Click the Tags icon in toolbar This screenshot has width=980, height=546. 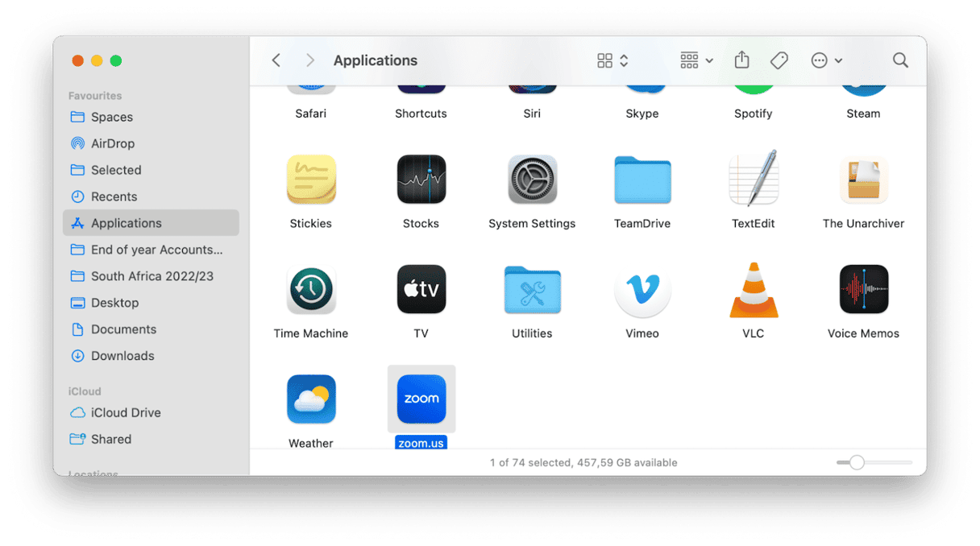[779, 60]
